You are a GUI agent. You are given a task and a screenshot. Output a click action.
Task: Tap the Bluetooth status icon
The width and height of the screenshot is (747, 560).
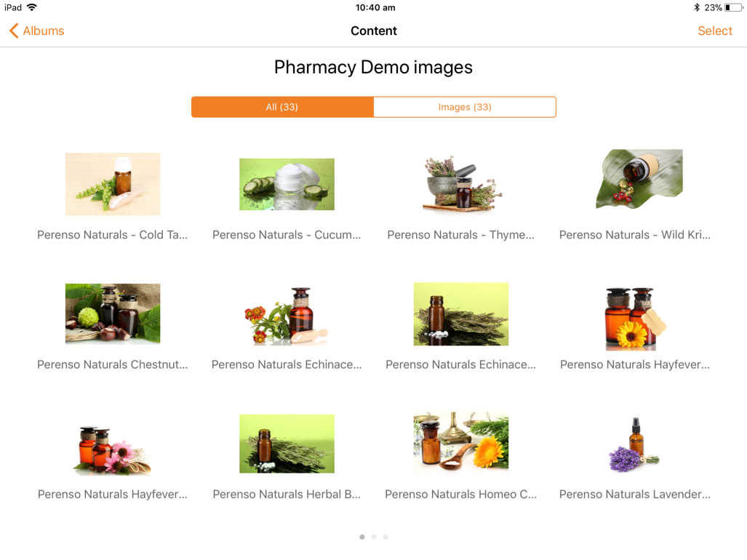[697, 7]
